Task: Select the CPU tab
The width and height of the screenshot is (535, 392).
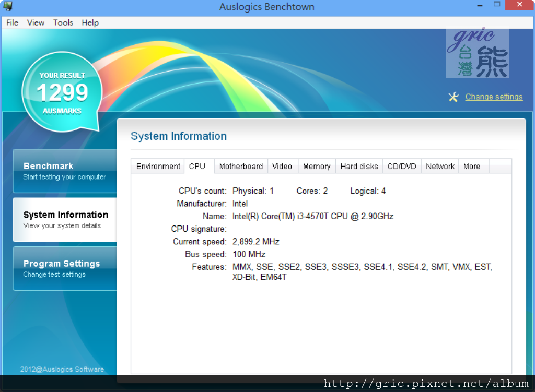Action: (197, 167)
